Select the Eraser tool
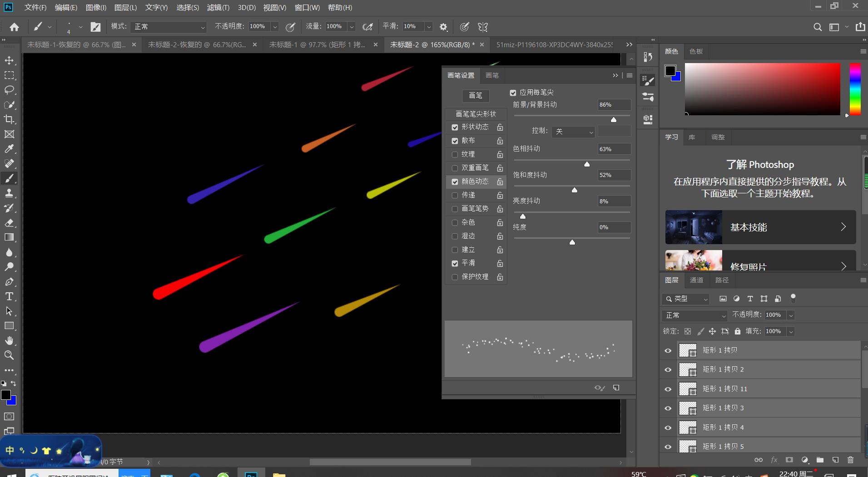 pyautogui.click(x=9, y=222)
